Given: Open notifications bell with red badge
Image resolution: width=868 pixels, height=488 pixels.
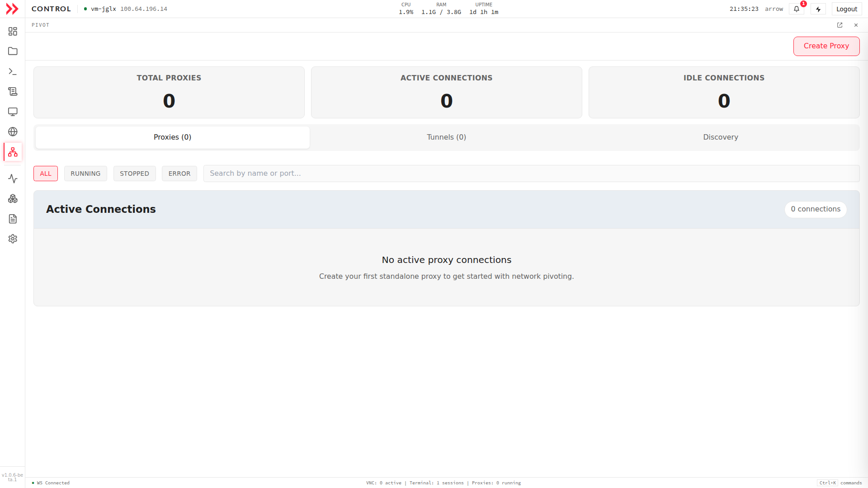Looking at the screenshot, I should [x=797, y=9].
